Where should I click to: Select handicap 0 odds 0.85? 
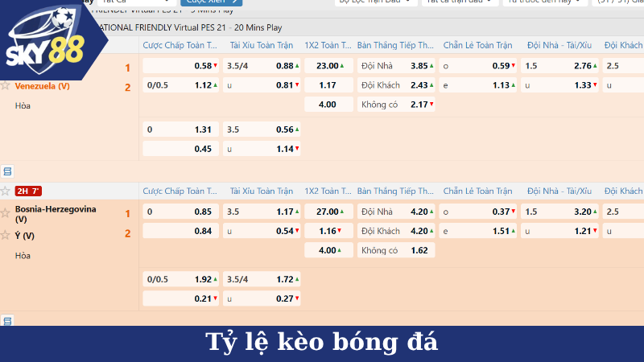180,212
